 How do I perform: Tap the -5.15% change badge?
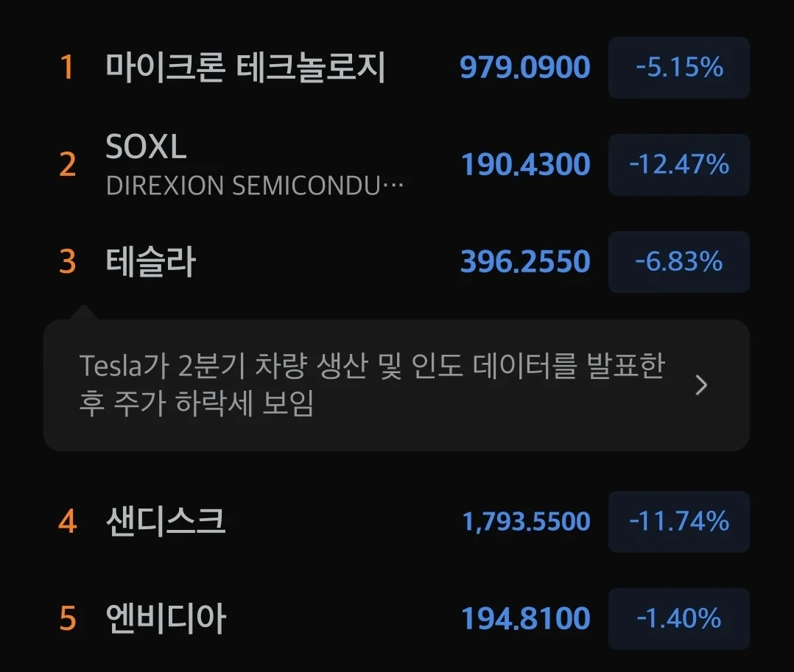pyautogui.click(x=679, y=67)
